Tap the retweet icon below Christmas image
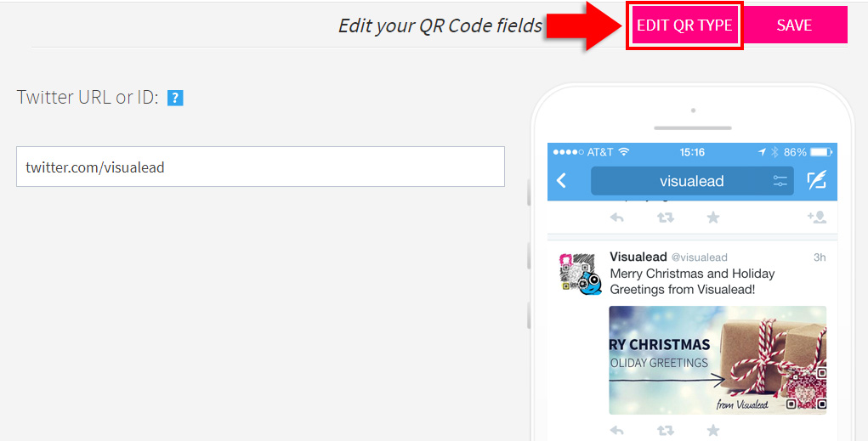 666,430
